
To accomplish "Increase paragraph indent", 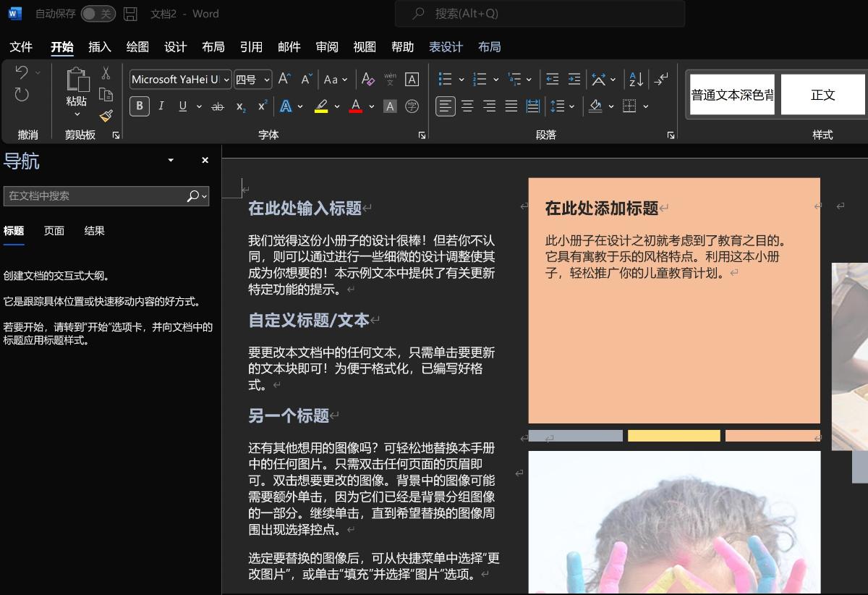I will [574, 79].
